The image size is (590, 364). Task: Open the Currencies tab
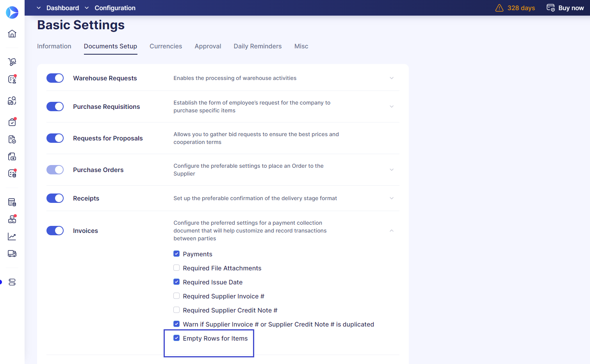click(x=166, y=46)
